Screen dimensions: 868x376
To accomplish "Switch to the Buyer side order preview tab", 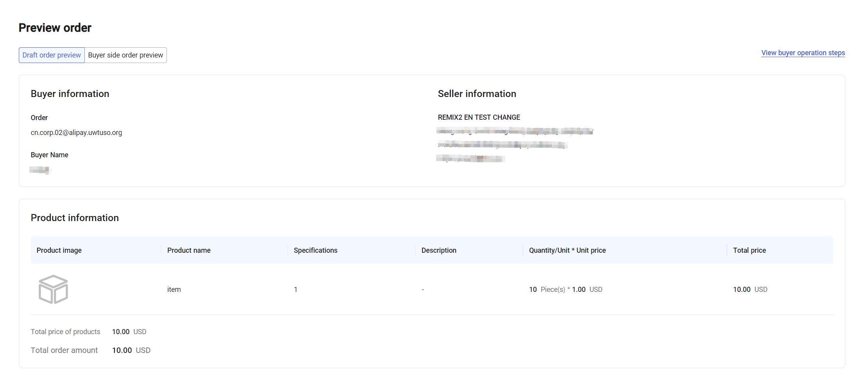I will [125, 55].
